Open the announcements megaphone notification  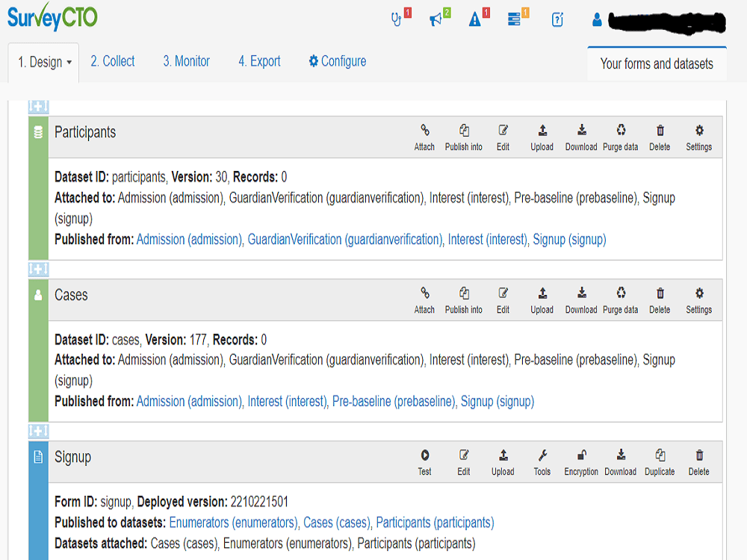(x=437, y=19)
